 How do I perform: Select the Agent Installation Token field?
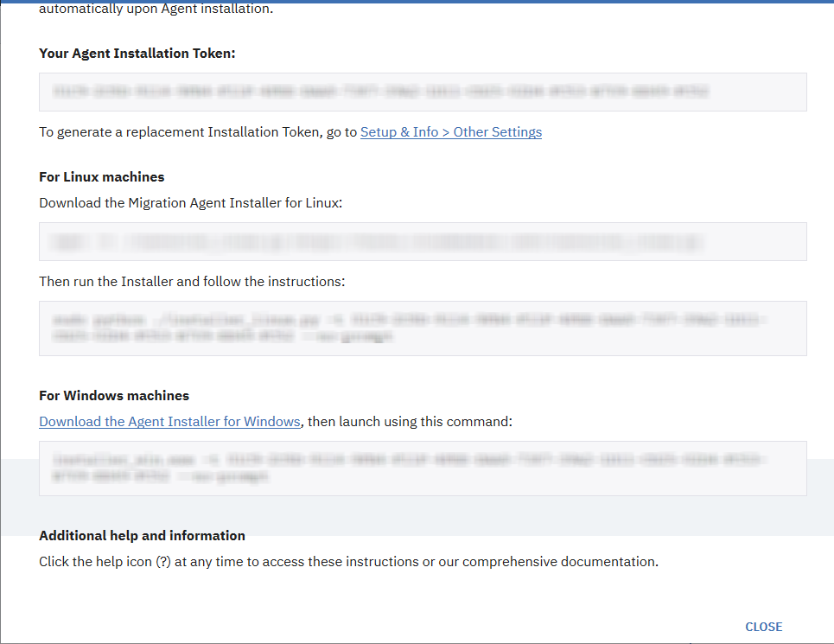[421, 92]
